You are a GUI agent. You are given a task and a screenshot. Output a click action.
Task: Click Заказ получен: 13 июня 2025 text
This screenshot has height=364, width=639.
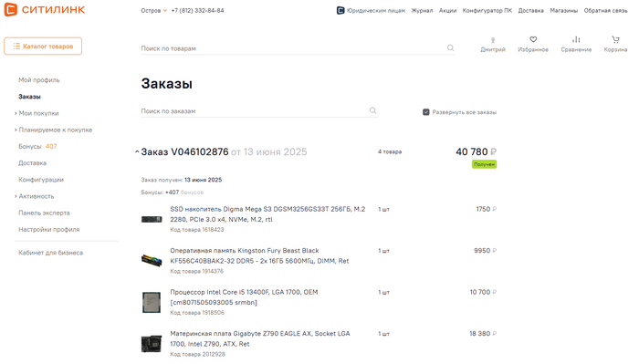pos(182,180)
